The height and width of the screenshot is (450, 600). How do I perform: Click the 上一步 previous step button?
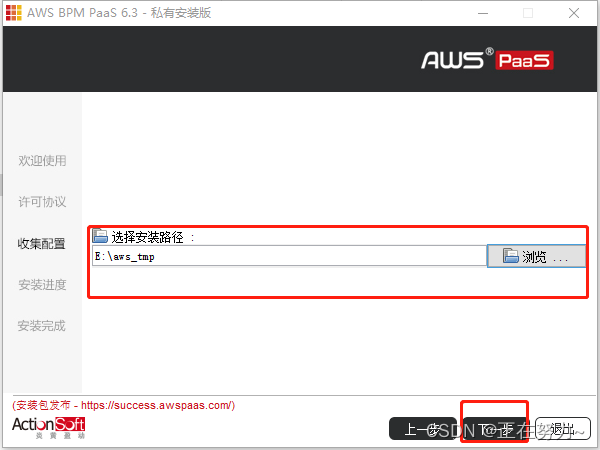pyautogui.click(x=423, y=429)
